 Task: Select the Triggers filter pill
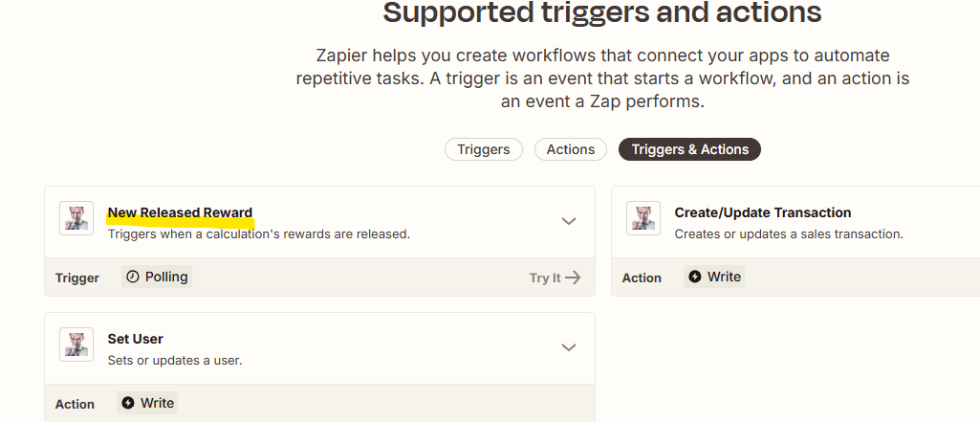(x=483, y=149)
